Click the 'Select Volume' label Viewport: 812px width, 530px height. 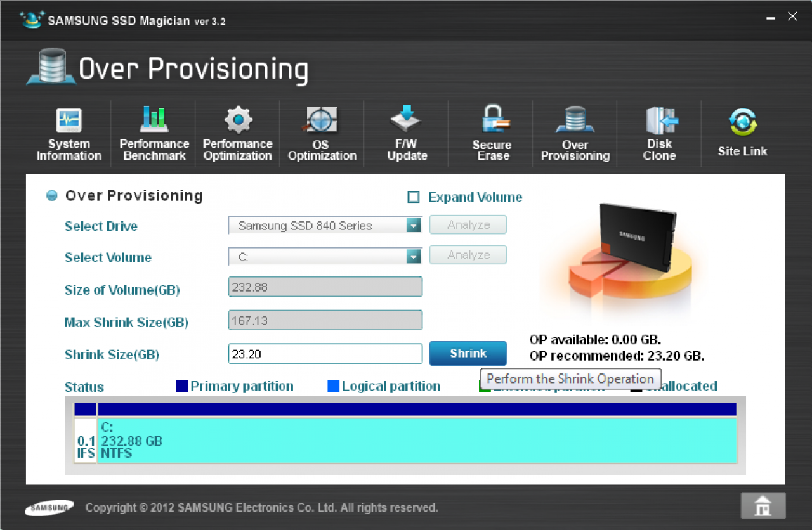108,257
